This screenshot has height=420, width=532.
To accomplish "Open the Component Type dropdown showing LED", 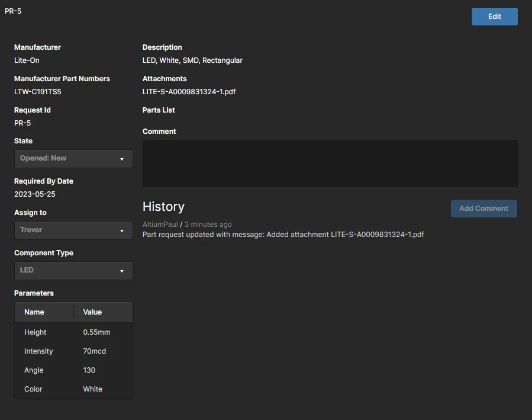I will (x=73, y=271).
